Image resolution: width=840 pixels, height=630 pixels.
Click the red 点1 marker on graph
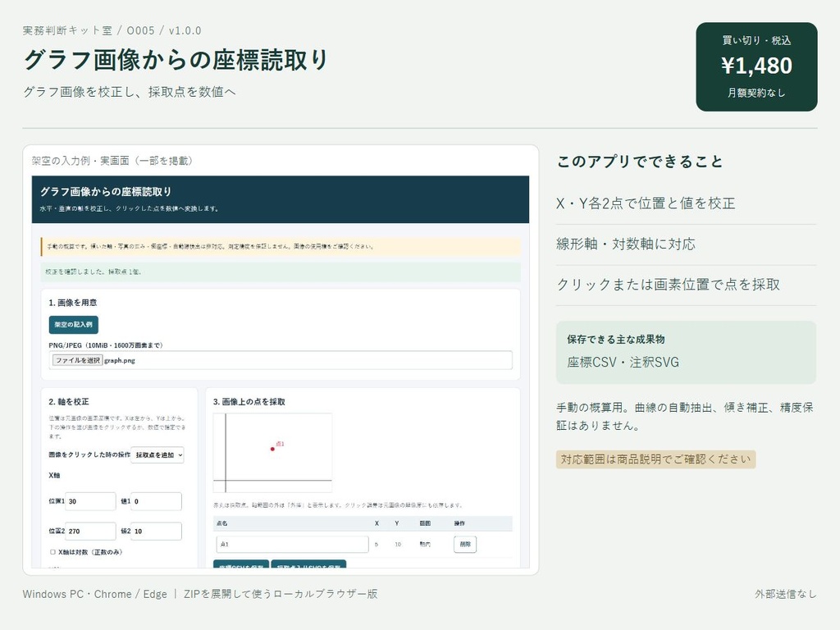click(272, 449)
